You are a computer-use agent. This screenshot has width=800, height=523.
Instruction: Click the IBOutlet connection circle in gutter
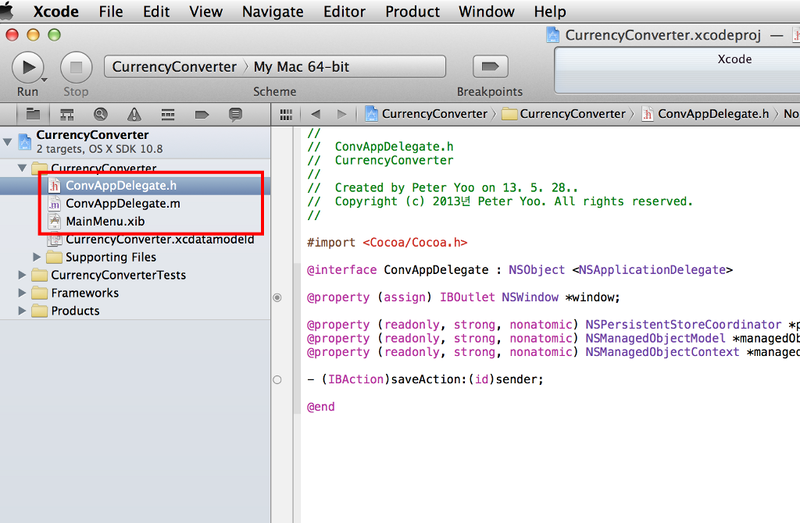tap(277, 298)
